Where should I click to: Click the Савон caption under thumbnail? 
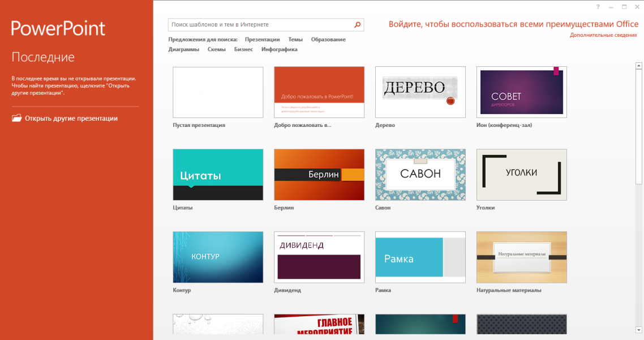tap(383, 207)
